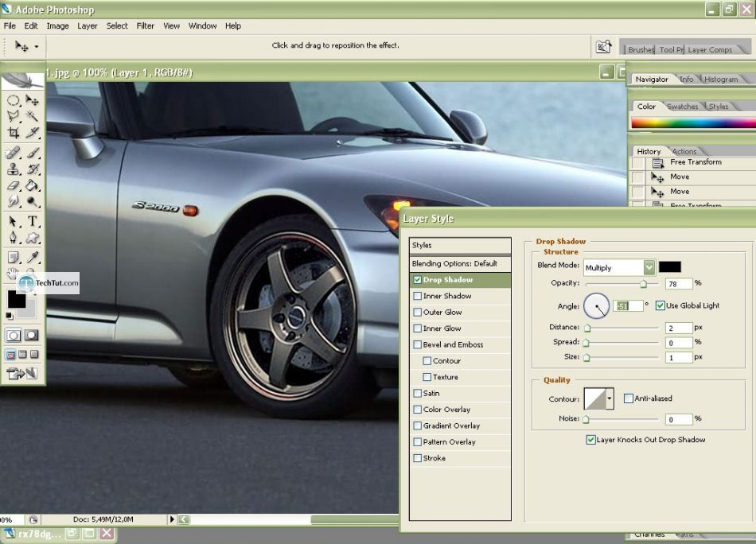This screenshot has width=756, height=544.
Task: Enable the Inner Shadow style
Action: point(418,297)
